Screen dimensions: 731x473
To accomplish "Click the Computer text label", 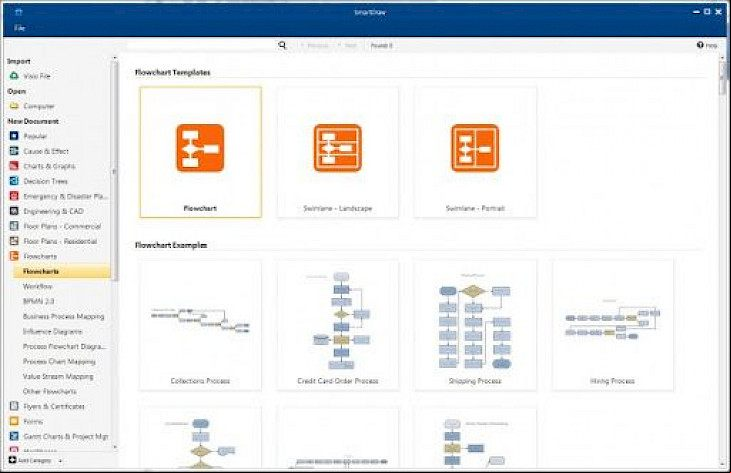I will (x=39, y=106).
